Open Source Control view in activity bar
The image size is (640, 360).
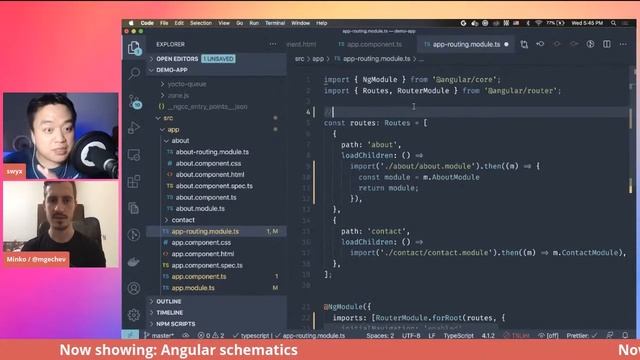(x=135, y=101)
